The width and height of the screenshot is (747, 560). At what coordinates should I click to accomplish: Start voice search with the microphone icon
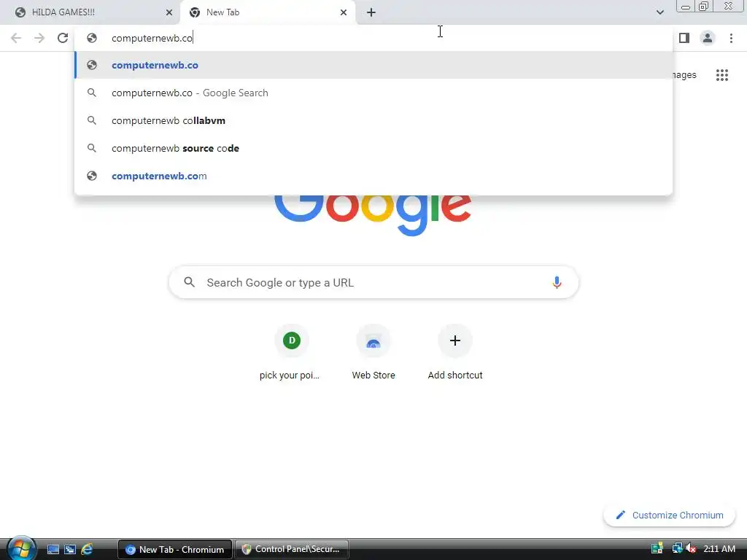[557, 282]
